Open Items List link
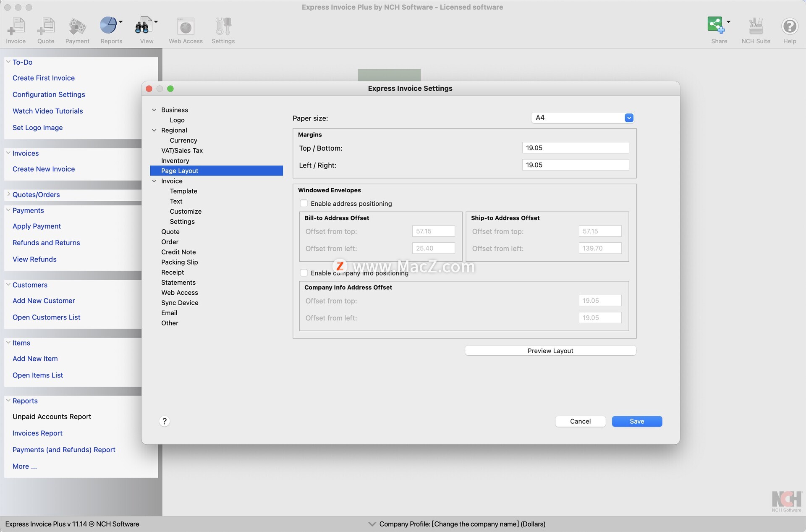 38,375
